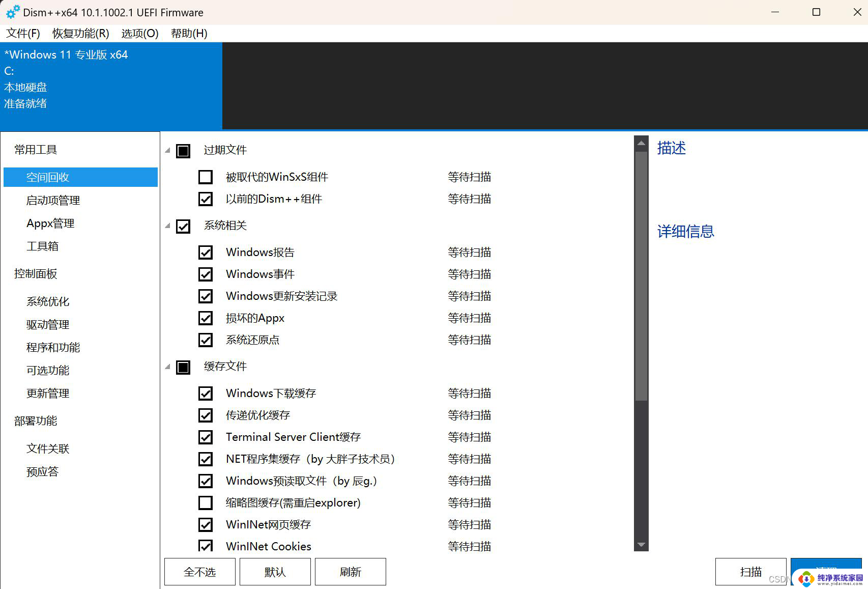868x589 pixels.
Task: Click the Dism++ gear icon in title bar
Action: click(13, 12)
